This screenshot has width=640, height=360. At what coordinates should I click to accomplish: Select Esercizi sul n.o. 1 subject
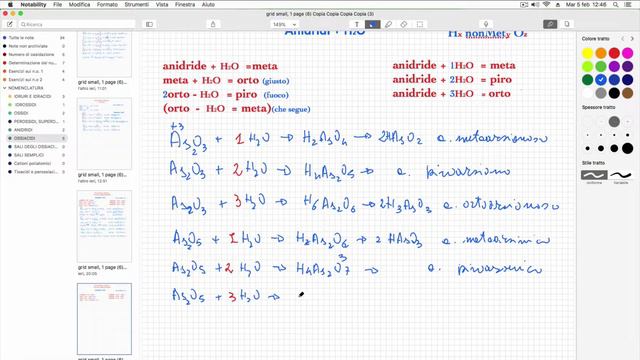point(34,71)
